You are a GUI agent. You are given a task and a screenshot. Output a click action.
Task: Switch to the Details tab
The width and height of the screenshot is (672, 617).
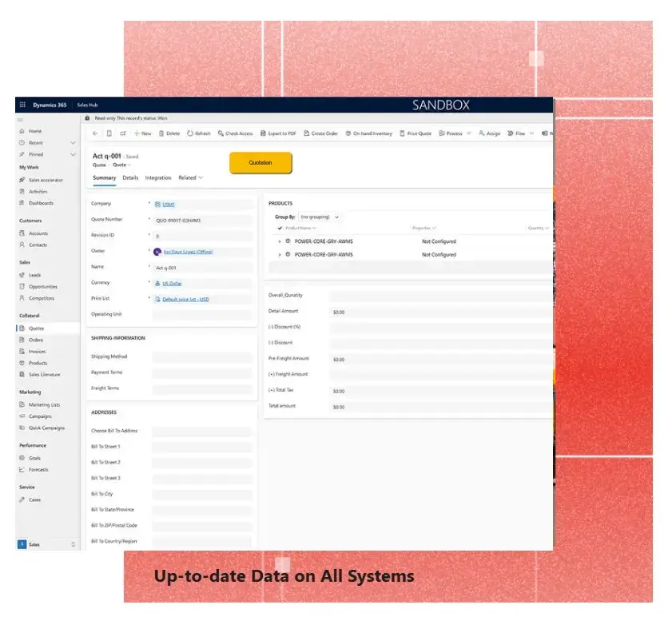point(130,177)
